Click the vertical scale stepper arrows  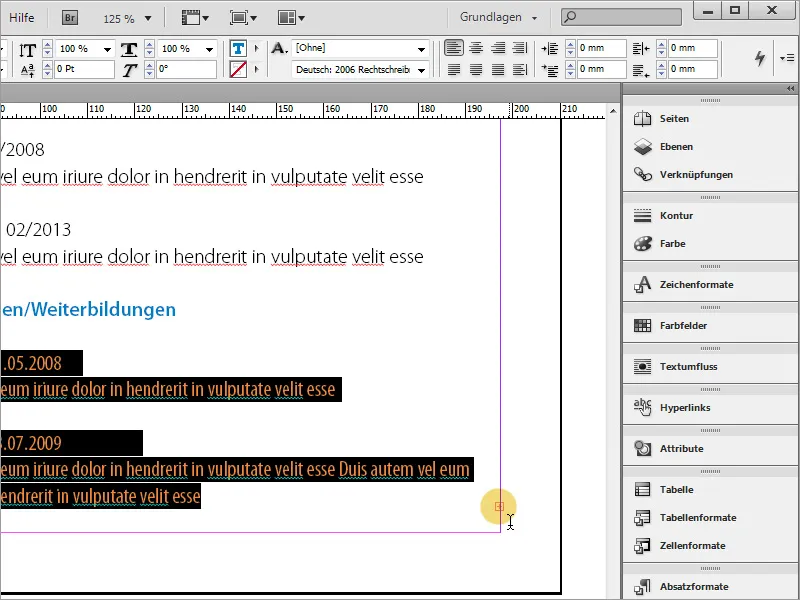(47, 49)
